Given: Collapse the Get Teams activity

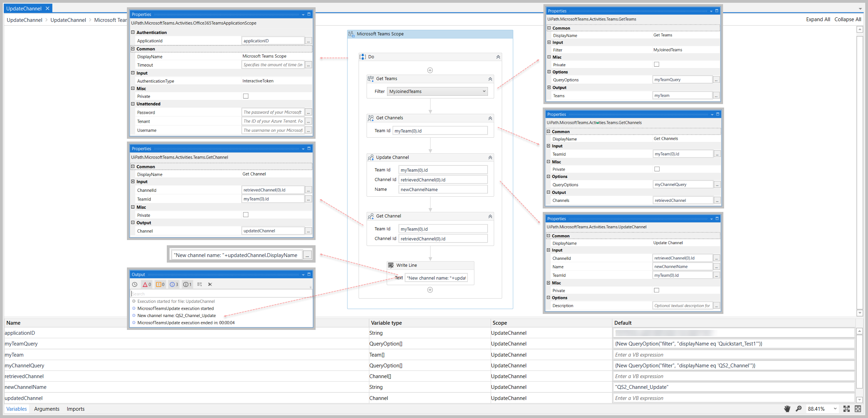Looking at the screenshot, I should tap(490, 79).
